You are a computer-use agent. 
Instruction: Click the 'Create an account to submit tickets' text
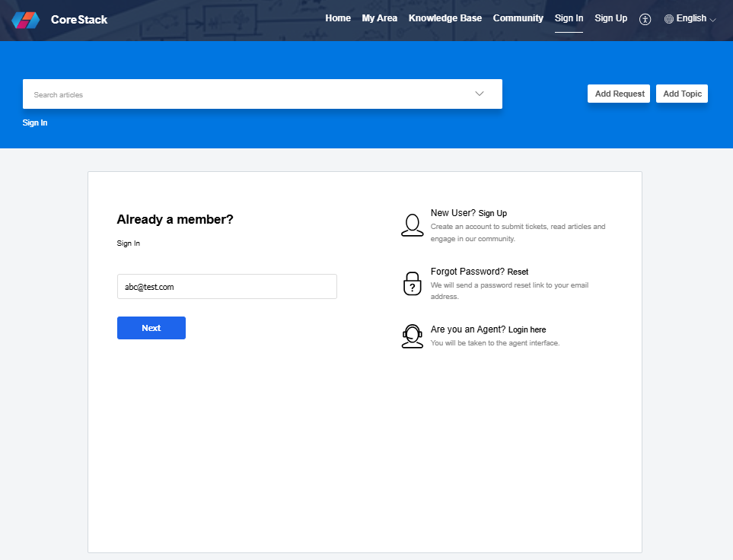[518, 232]
